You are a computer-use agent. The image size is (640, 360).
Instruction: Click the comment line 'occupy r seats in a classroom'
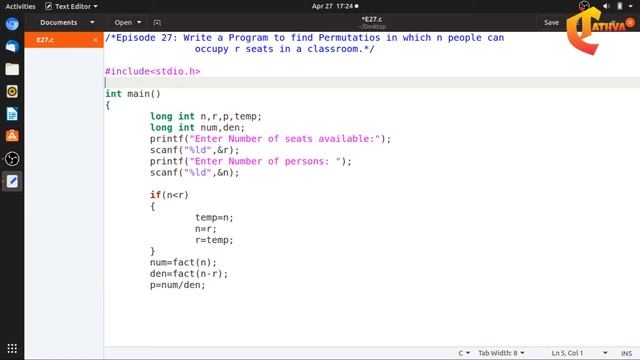[284, 49]
